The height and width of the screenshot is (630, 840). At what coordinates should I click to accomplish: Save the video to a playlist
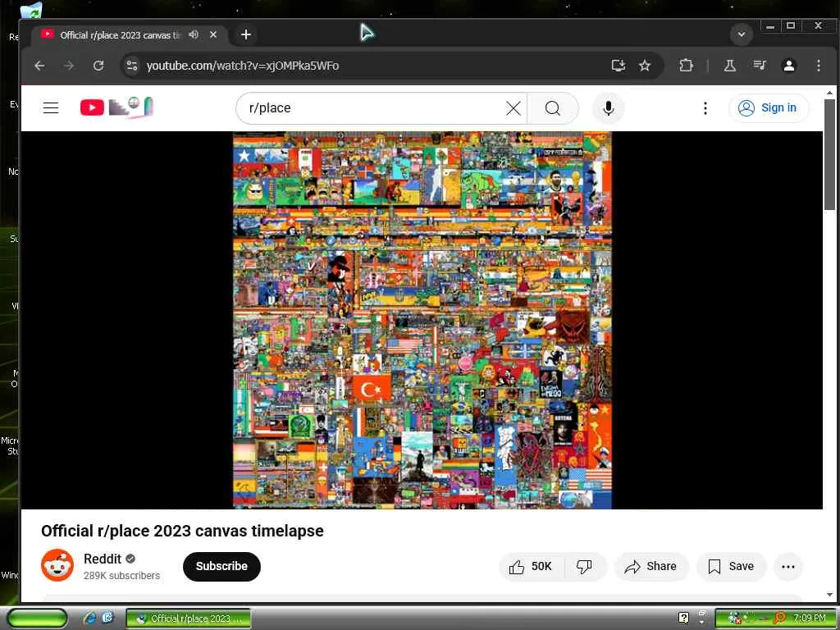(731, 566)
